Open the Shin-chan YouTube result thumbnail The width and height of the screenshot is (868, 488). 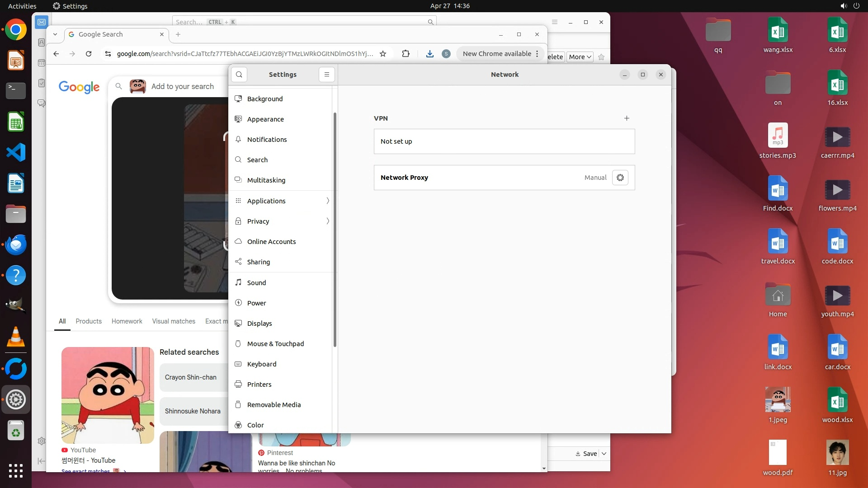(x=108, y=395)
